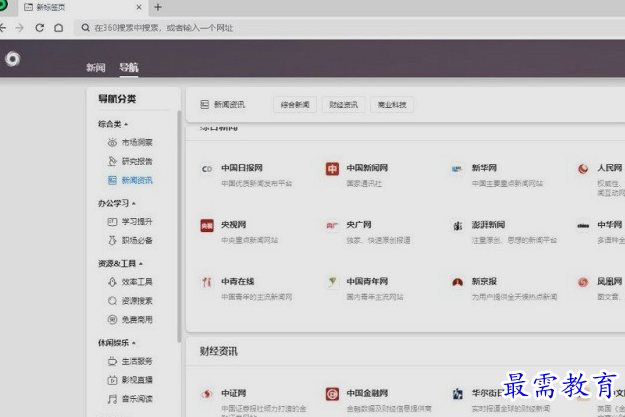Open 中华网 site icon
This screenshot has height=417, width=625.
[x=583, y=226]
